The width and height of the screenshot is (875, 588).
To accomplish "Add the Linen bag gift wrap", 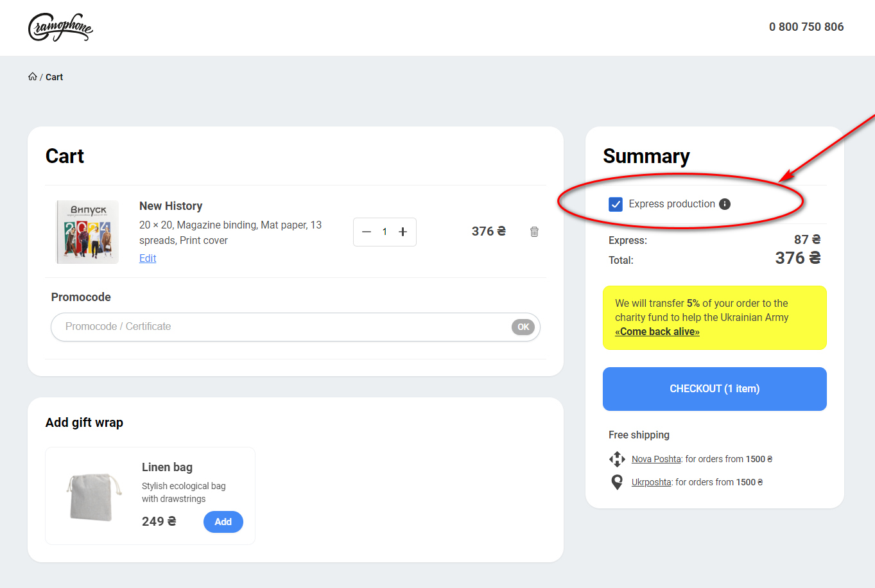I will 223,522.
